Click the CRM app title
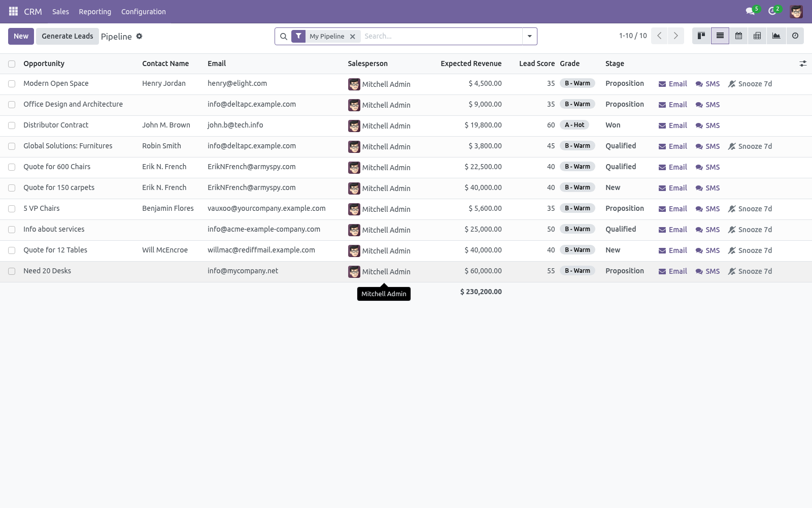Viewport: 812px width, 508px height. coord(33,11)
